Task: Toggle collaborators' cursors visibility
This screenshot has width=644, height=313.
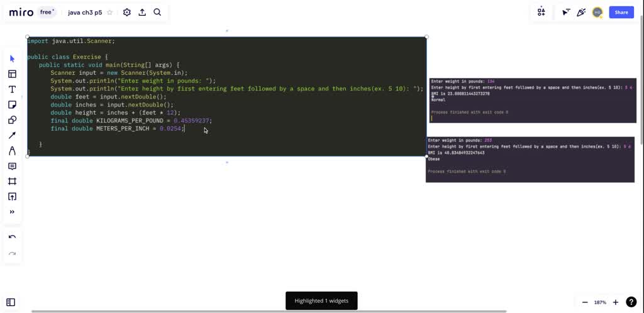Action: (566, 12)
